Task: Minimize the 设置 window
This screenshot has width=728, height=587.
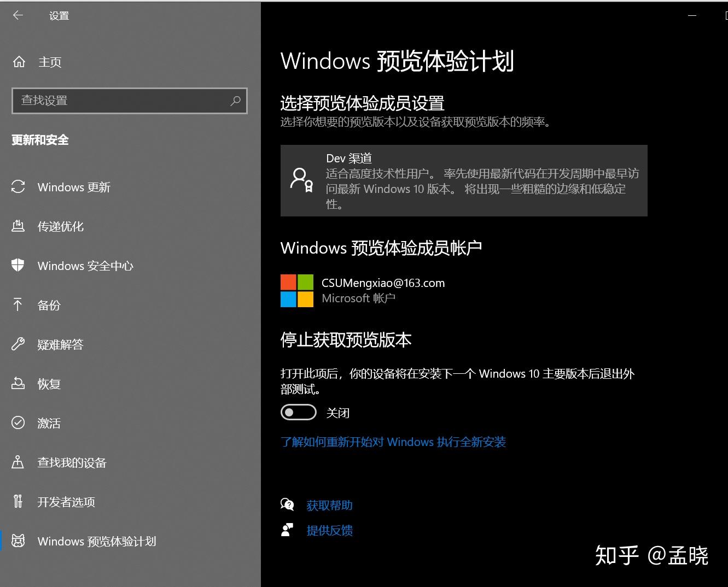Action: coord(692,16)
